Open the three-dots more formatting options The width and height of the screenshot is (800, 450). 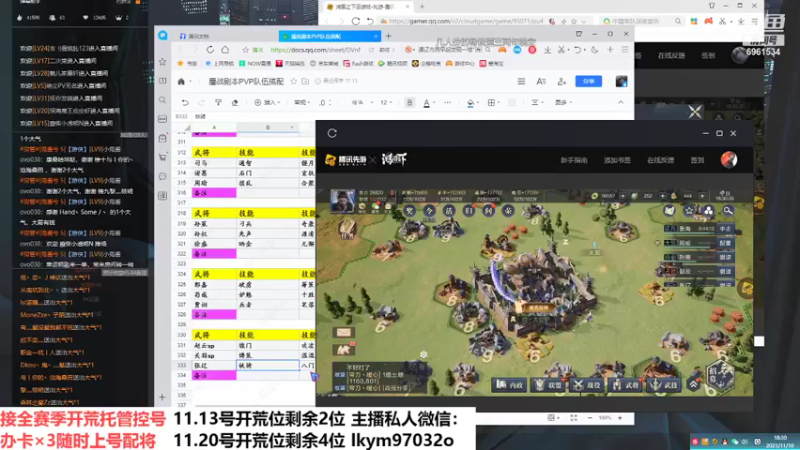[x=447, y=103]
